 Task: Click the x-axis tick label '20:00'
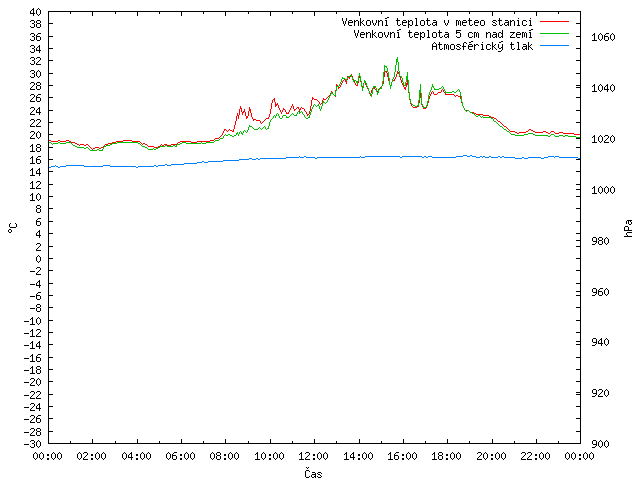click(491, 456)
